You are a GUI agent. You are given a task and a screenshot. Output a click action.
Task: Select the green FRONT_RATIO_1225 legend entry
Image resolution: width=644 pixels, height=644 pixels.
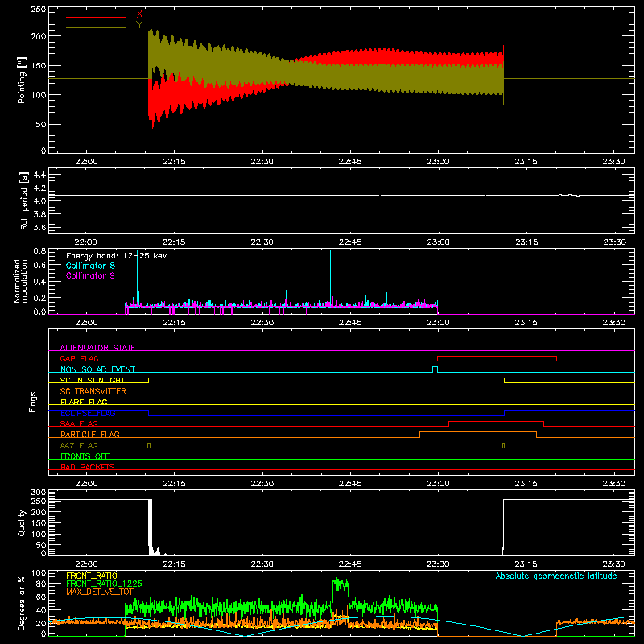pyautogui.click(x=105, y=584)
